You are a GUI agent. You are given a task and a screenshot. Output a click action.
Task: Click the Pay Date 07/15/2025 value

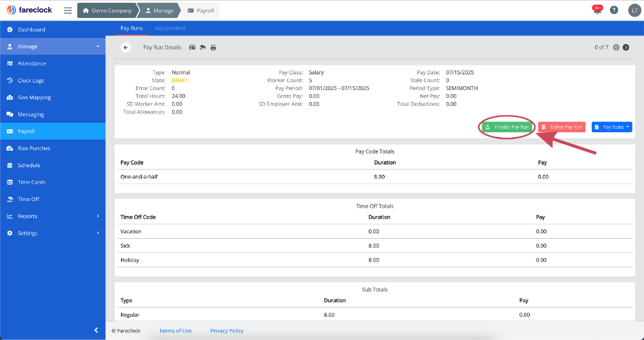[x=460, y=72]
